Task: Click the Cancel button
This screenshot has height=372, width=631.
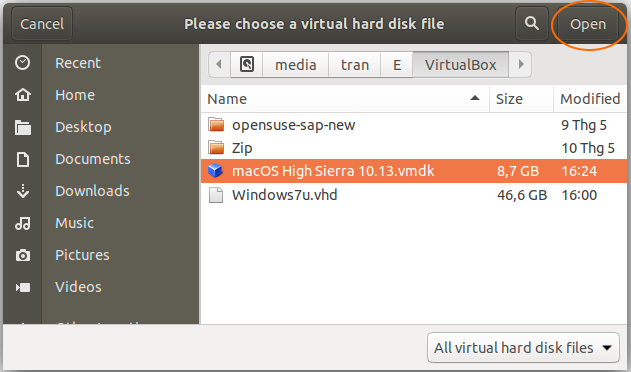Action: pos(42,24)
